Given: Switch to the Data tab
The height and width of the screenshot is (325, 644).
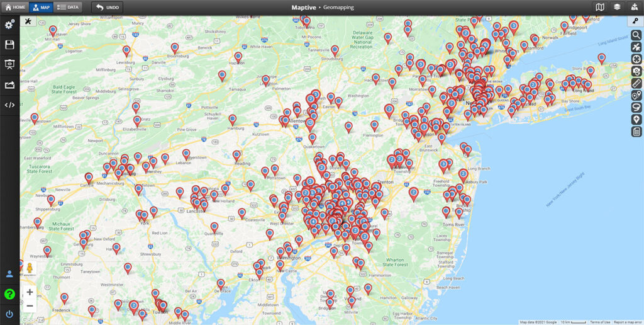Looking at the screenshot, I should pos(67,8).
